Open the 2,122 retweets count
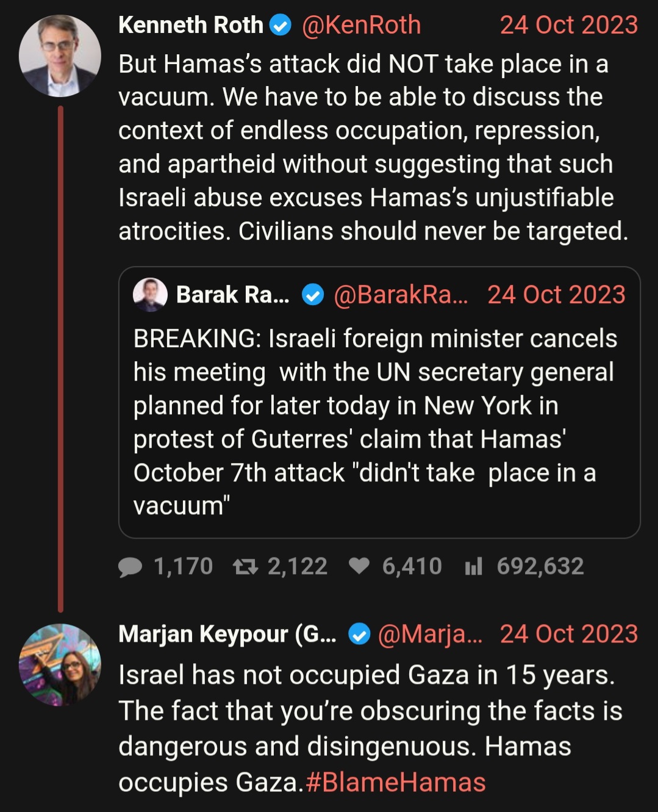Viewport: 658px width, 812px height. click(298, 567)
